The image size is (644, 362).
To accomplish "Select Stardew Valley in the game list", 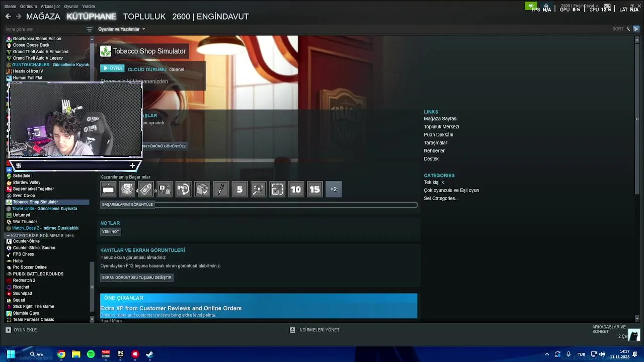I will point(27,183).
